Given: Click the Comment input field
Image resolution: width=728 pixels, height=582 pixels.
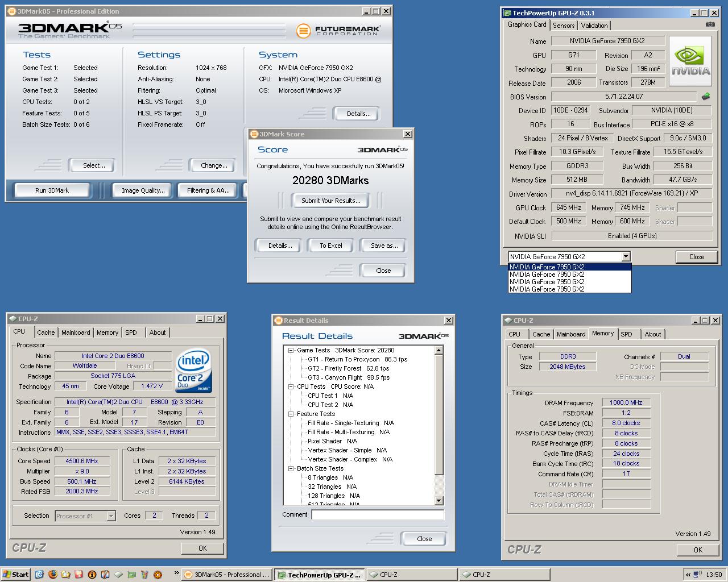Looking at the screenshot, I should [x=378, y=514].
